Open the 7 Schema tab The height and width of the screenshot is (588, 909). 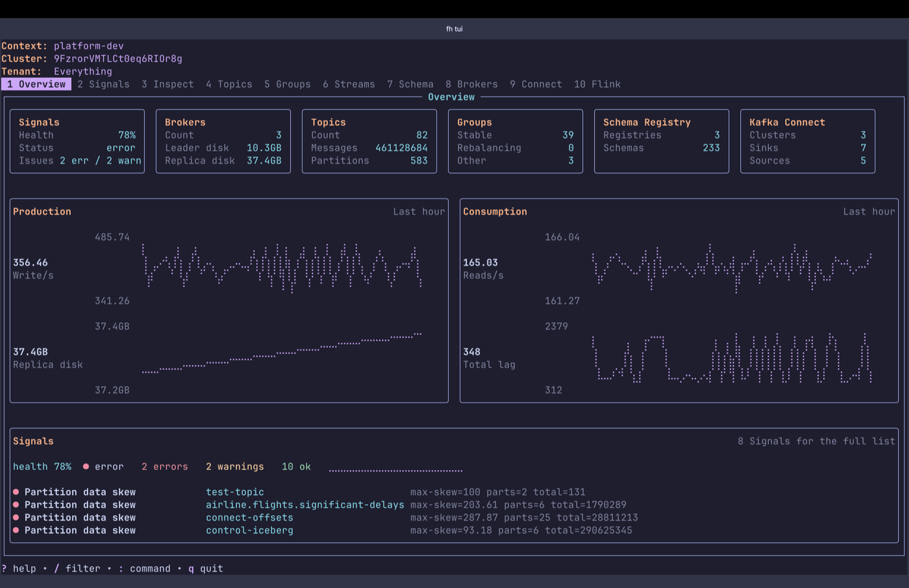click(x=410, y=84)
